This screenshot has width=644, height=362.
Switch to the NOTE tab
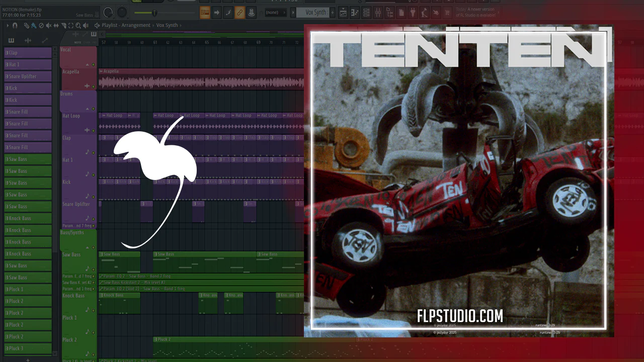[x=77, y=42]
